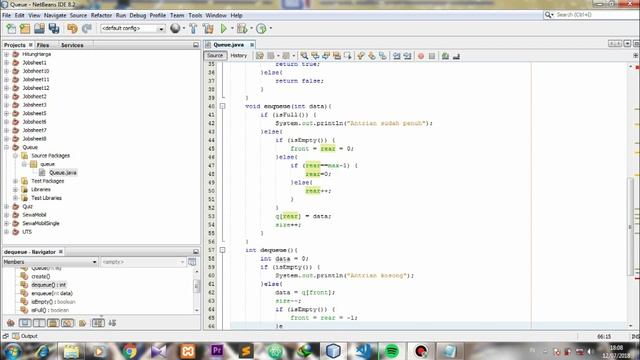Click the Clean and Build icon
Viewport: 640px width, 360px height.
point(208,28)
